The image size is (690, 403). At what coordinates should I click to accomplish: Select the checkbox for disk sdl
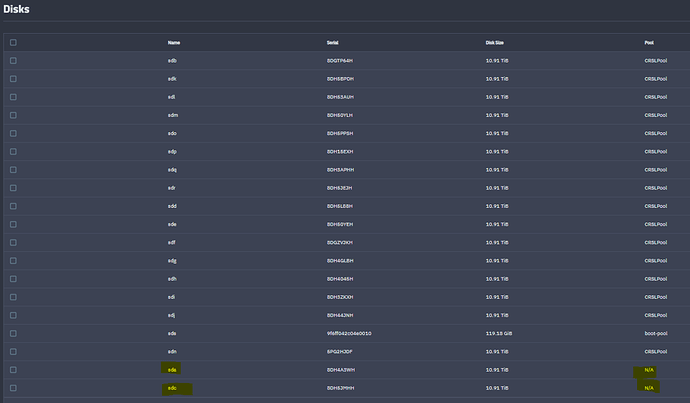[13, 97]
